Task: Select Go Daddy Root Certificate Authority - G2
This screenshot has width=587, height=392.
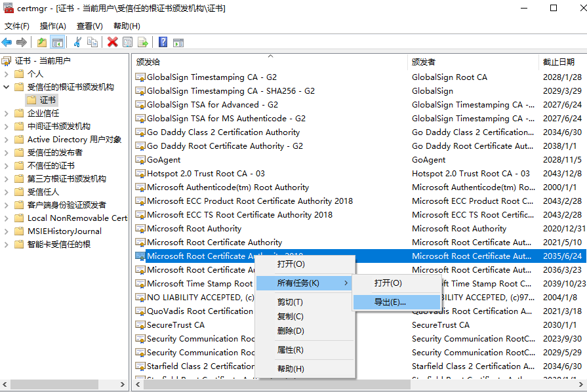Action: tap(359, 146)
